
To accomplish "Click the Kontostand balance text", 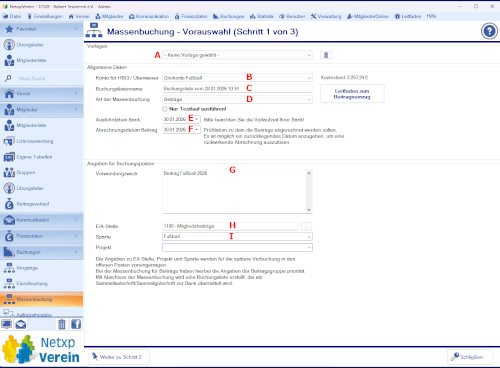I will coord(344,77).
